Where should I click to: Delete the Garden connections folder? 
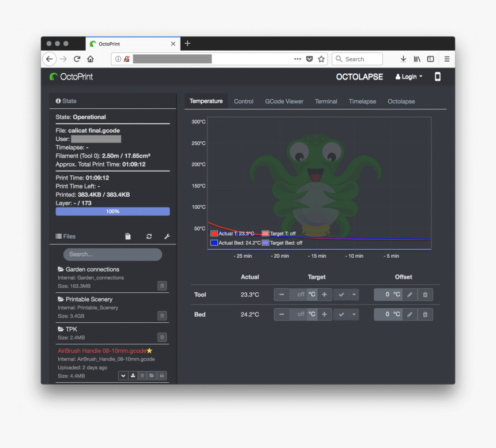(162, 285)
